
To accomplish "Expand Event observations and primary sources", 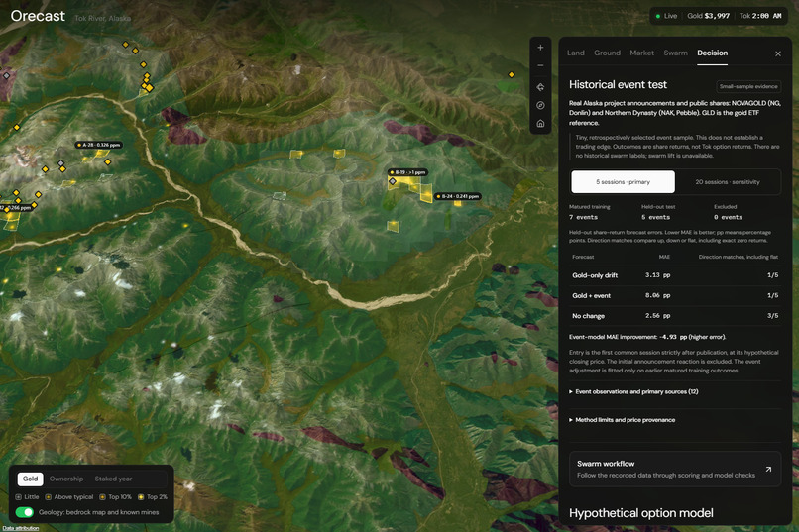I will pos(633,392).
